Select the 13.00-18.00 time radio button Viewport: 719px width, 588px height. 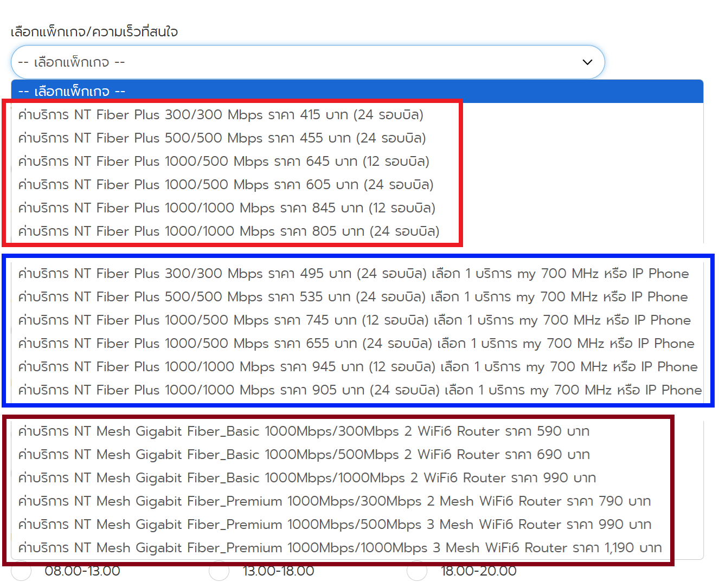click(x=219, y=571)
